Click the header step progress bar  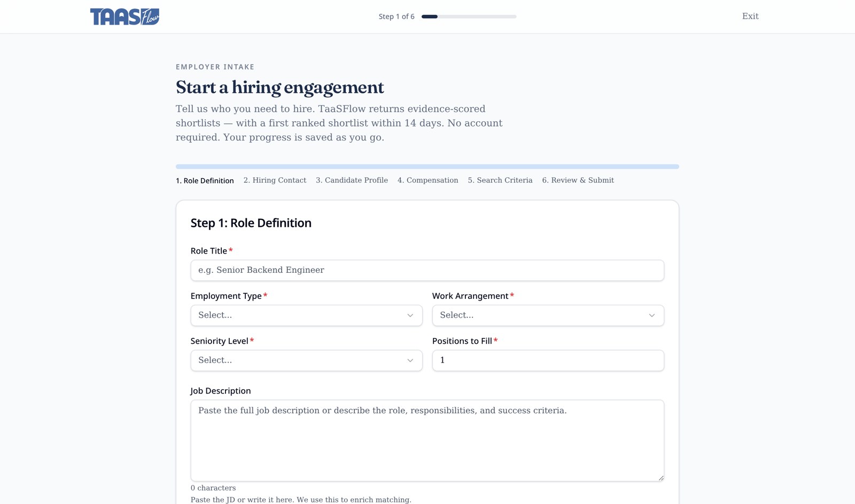(x=469, y=17)
